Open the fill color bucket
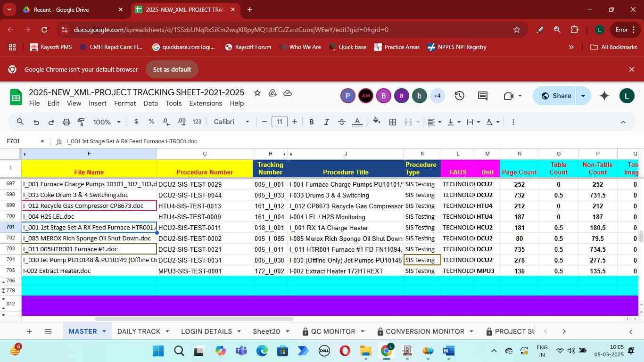The width and height of the screenshot is (644, 362). 377,122
